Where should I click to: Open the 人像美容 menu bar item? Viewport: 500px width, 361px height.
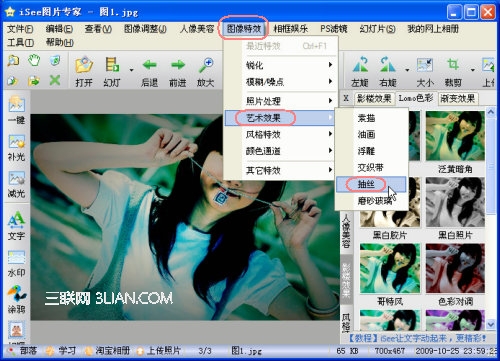point(197,29)
